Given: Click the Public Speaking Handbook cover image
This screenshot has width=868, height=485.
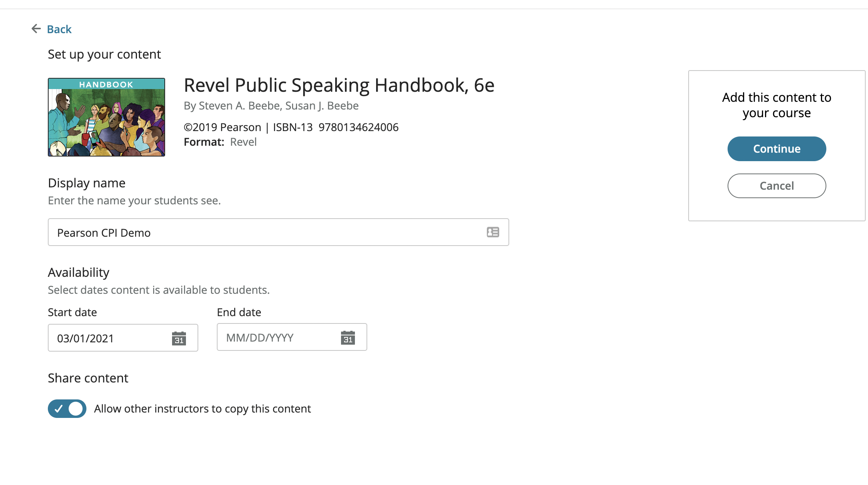Looking at the screenshot, I should tap(106, 117).
